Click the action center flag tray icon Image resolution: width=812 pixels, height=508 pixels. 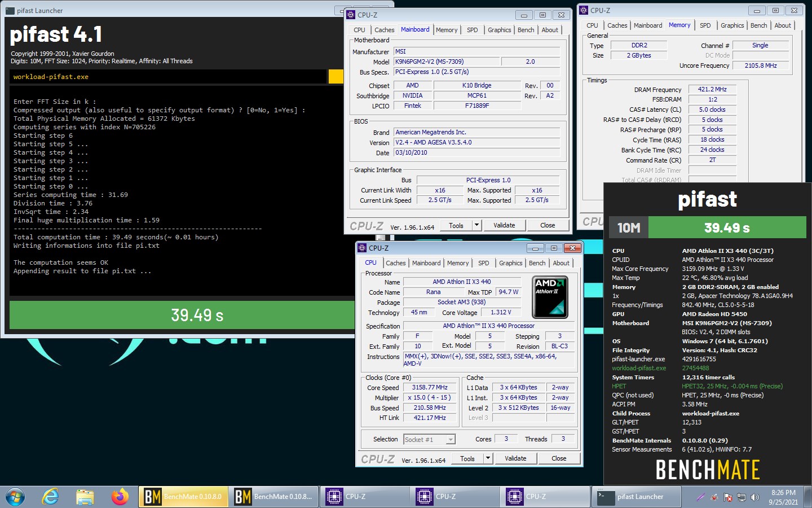pyautogui.click(x=728, y=497)
